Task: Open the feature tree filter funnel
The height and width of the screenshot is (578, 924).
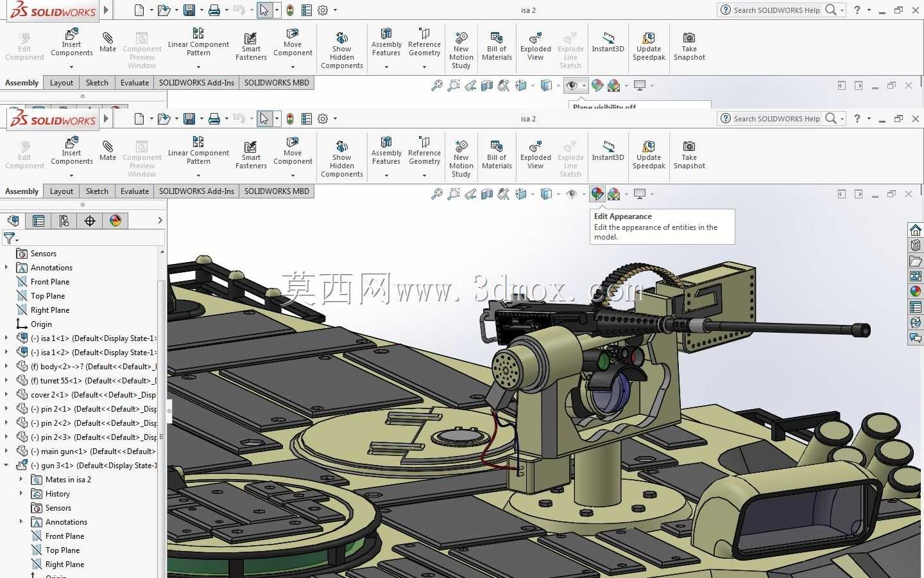Action: pos(10,239)
